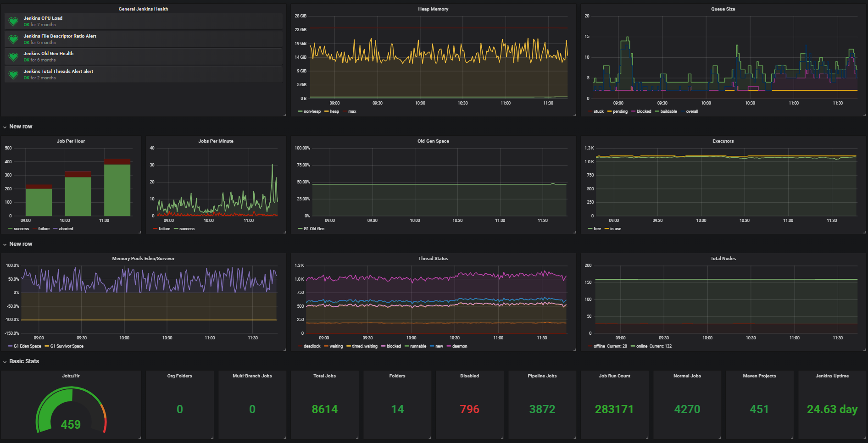
Task: Collapse the first New row section
Action: pyautogui.click(x=21, y=127)
